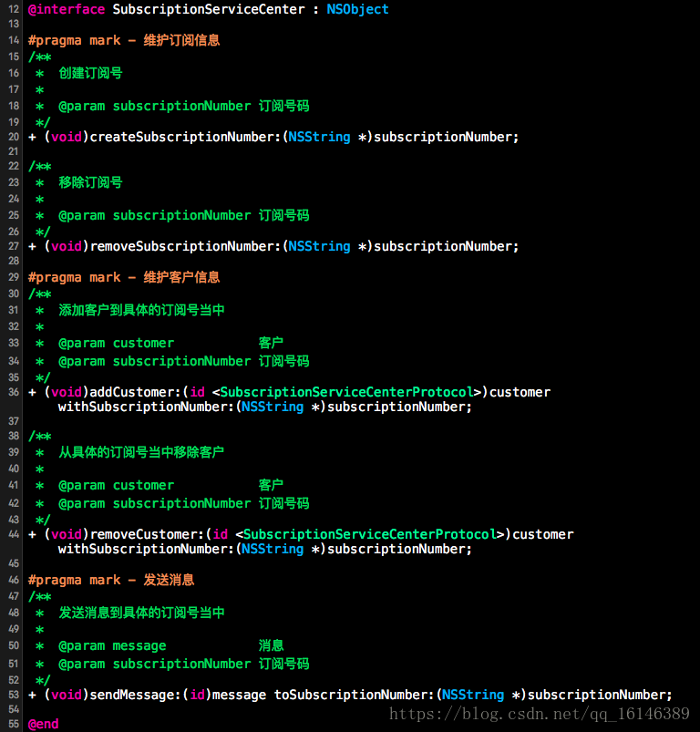Click SubscriptionServiceCenterProtocol on line 44
This screenshot has width=700, height=732.
[370, 534]
